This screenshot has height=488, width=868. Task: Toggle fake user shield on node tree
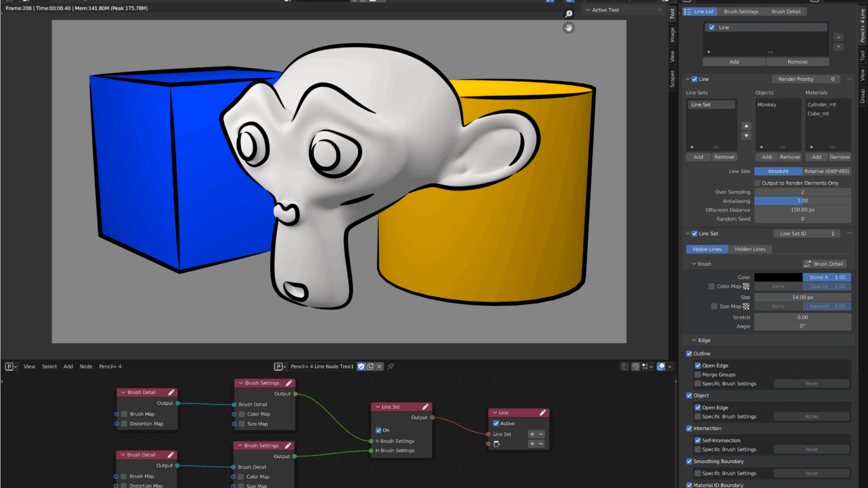click(361, 367)
